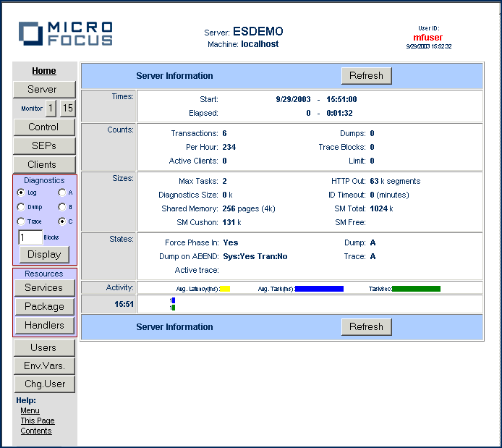Open the SEPs menu button
502x448 pixels.
coord(44,145)
